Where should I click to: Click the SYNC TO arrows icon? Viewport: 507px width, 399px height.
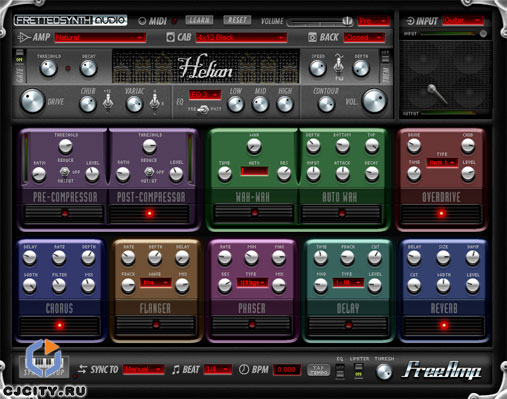click(82, 369)
